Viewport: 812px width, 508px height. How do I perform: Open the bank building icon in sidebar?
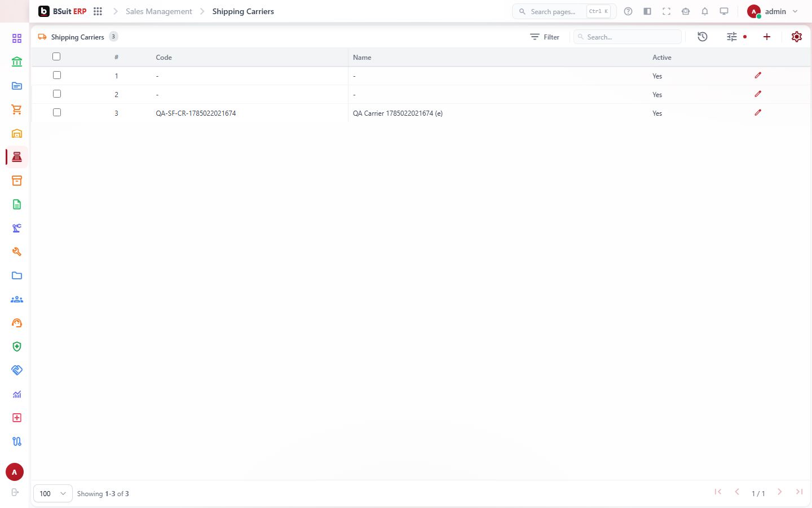click(17, 62)
